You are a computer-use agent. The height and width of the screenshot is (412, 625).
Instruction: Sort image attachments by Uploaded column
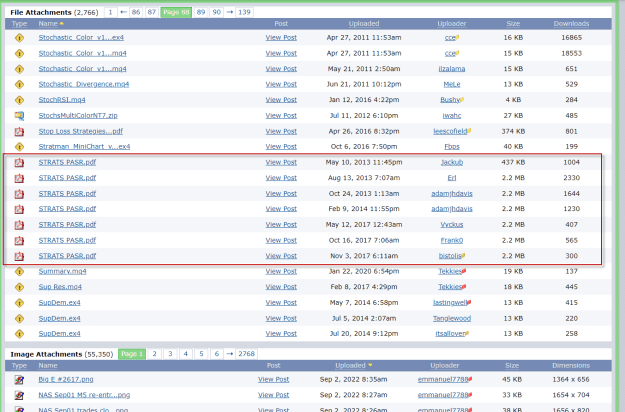click(350, 365)
